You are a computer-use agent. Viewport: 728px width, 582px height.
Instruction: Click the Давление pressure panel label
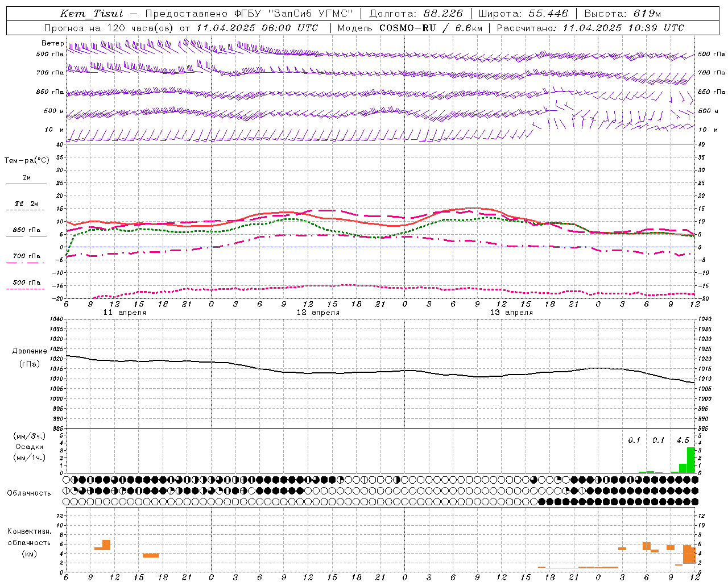pyautogui.click(x=30, y=351)
